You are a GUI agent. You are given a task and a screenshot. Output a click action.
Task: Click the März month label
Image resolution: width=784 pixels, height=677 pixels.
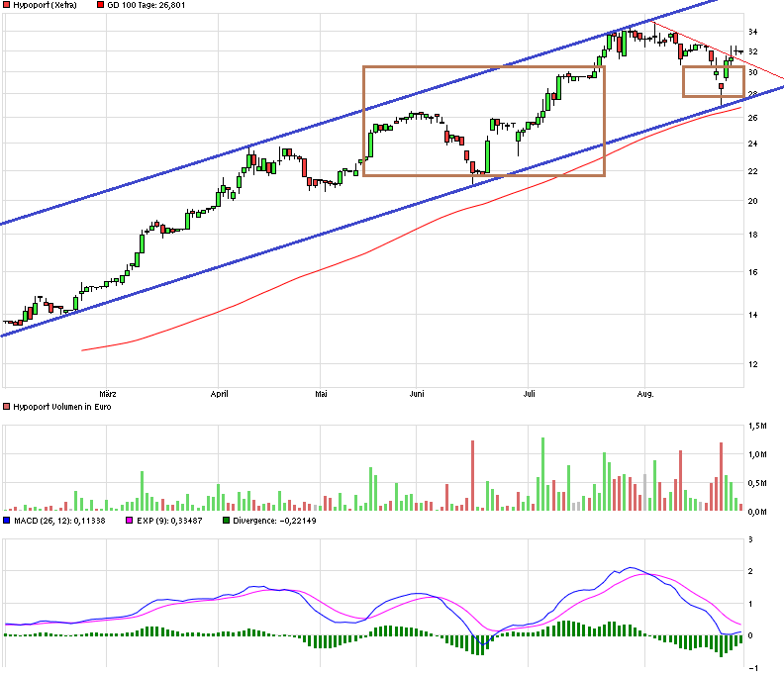[108, 394]
